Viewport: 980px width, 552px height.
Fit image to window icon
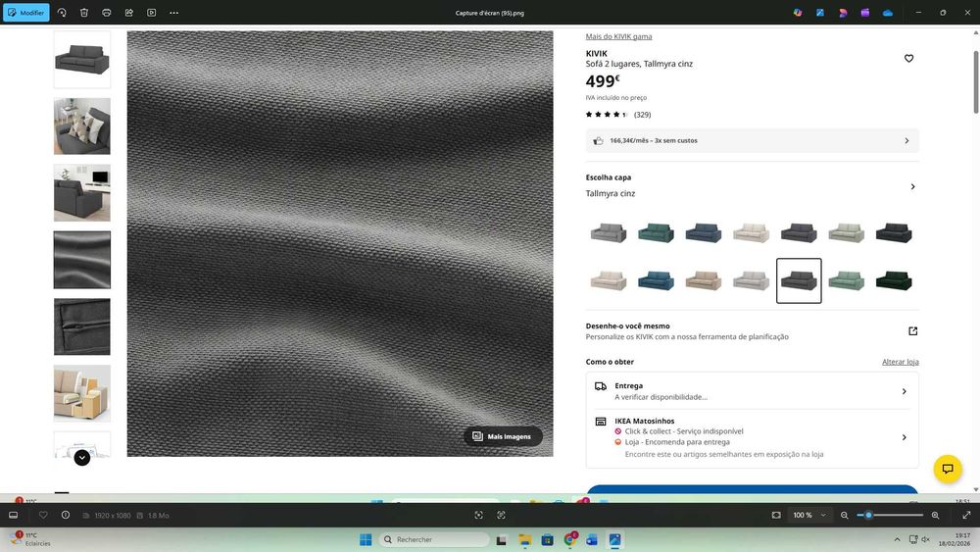tap(776, 515)
